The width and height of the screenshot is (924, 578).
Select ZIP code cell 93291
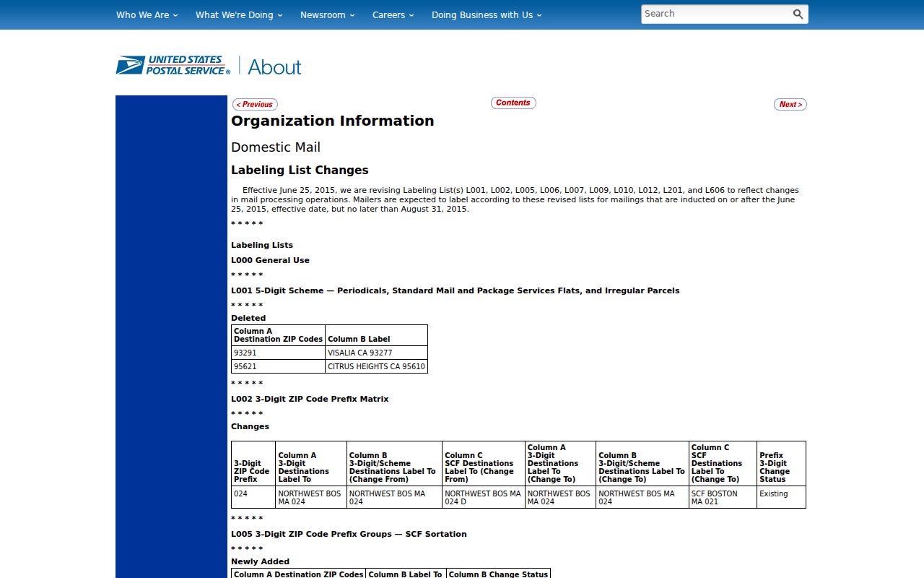coord(278,353)
